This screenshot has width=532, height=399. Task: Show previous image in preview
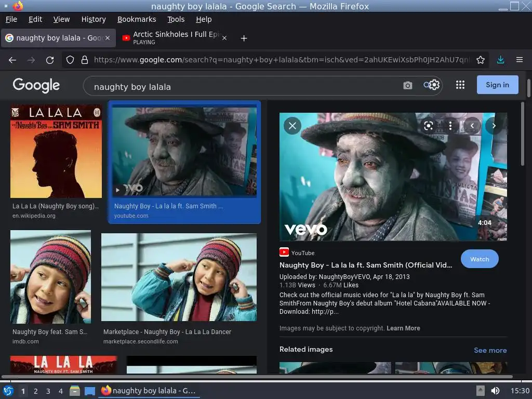pyautogui.click(x=472, y=126)
